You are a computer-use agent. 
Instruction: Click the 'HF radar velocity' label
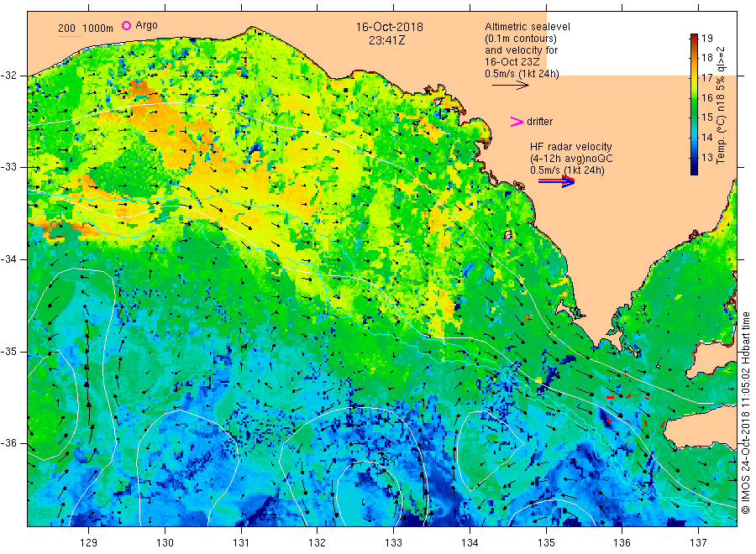[x=571, y=146]
